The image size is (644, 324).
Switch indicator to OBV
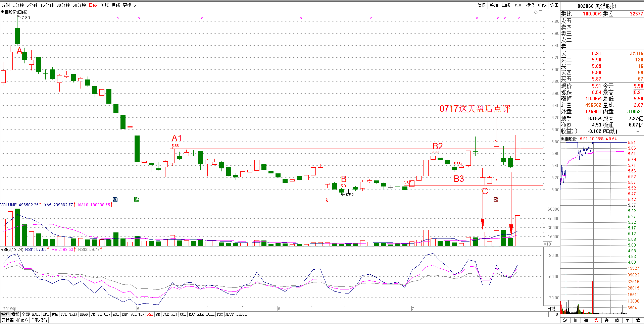107,314
